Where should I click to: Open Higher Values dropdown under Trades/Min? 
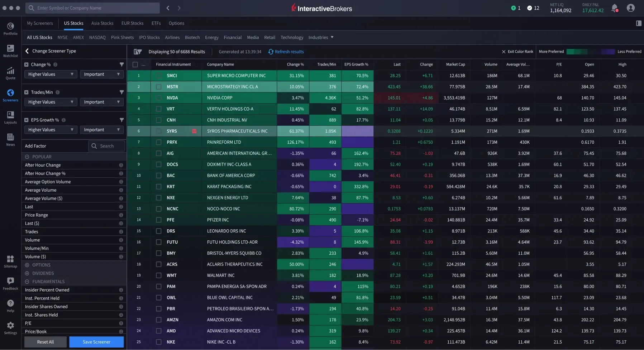click(51, 102)
